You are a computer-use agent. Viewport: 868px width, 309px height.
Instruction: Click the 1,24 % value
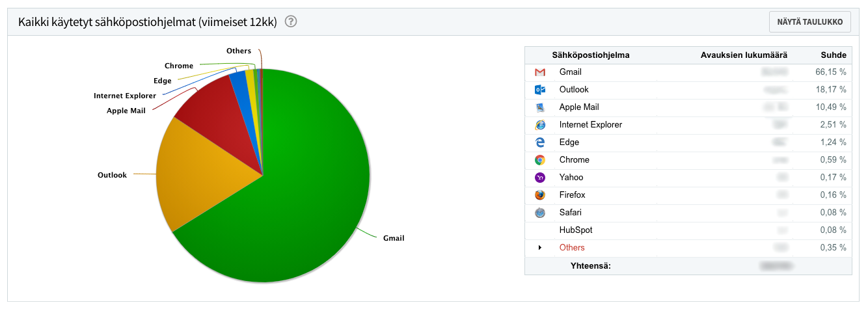pos(834,142)
